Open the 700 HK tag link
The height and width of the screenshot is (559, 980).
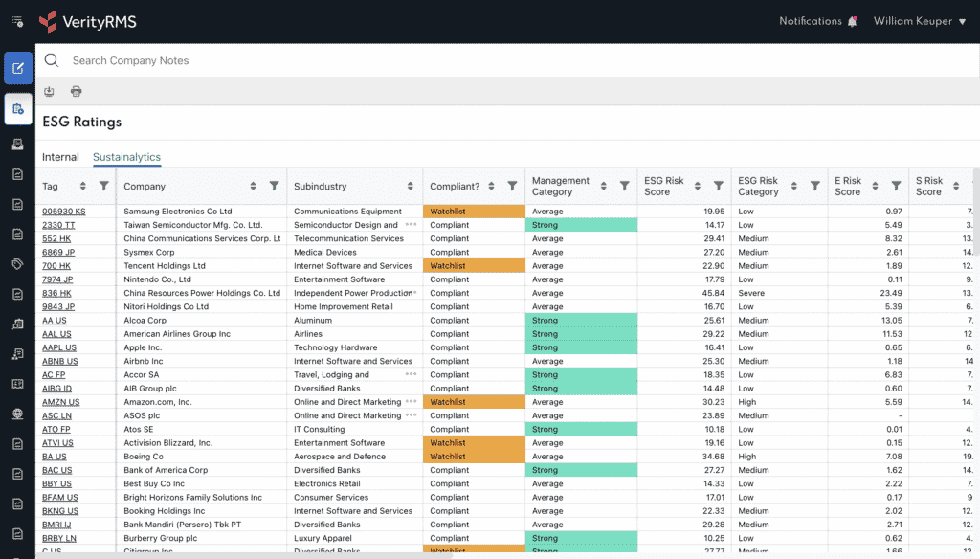[56, 266]
